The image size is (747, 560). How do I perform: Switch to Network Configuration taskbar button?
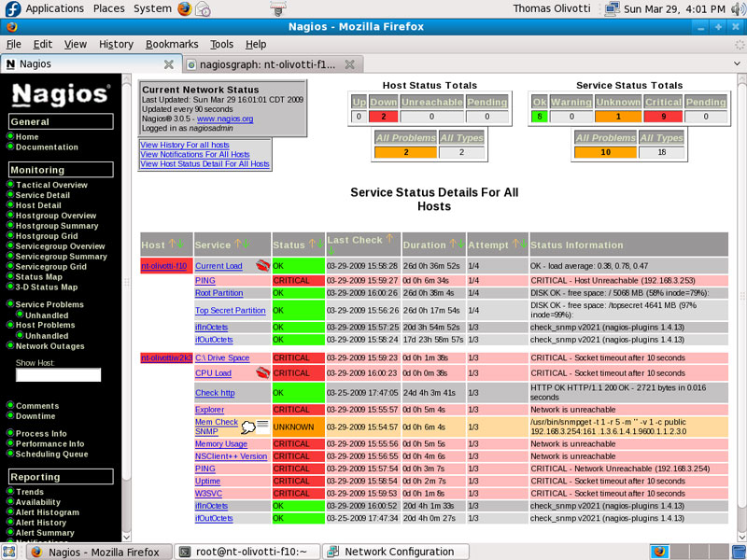[396, 552]
